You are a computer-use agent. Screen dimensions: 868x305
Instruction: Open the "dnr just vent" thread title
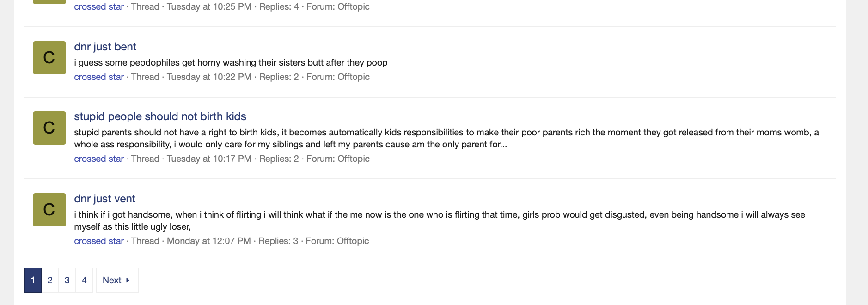point(104,199)
